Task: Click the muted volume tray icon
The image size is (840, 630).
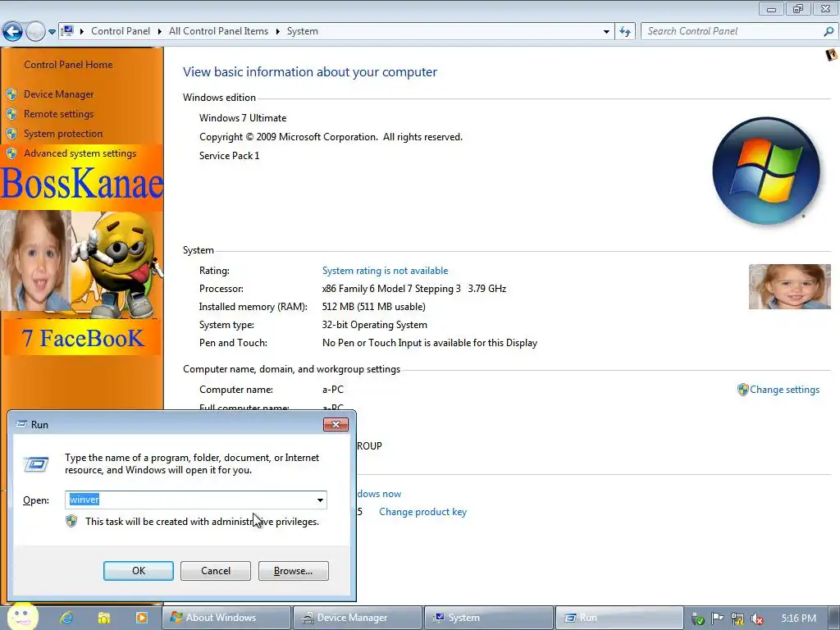Action: (x=757, y=619)
